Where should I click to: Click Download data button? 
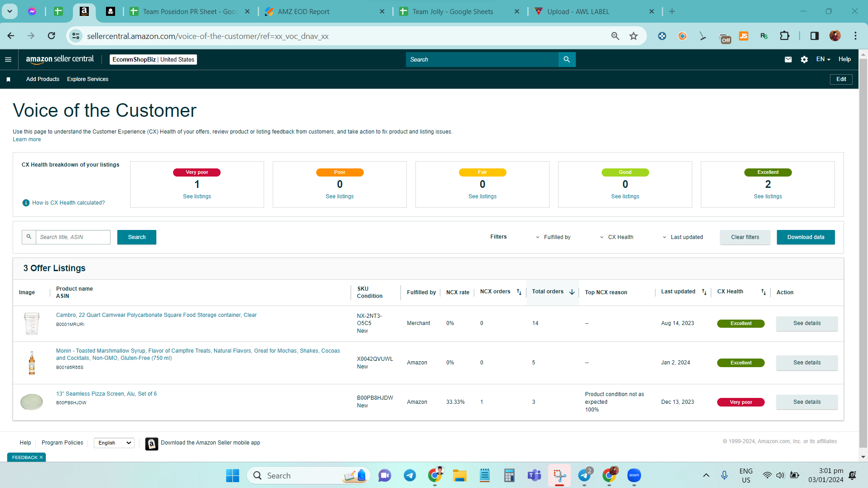(x=805, y=237)
